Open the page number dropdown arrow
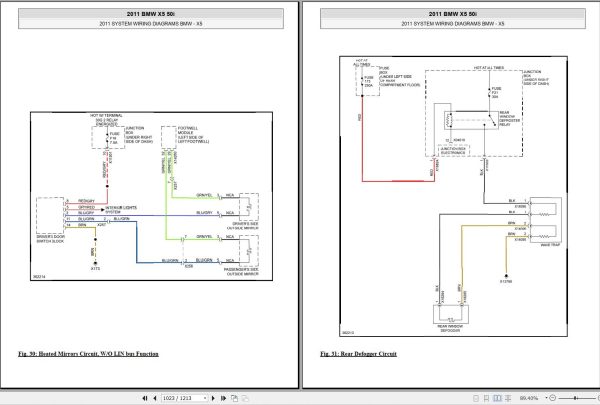Image resolution: width=600 pixels, height=405 pixels. (x=205, y=398)
